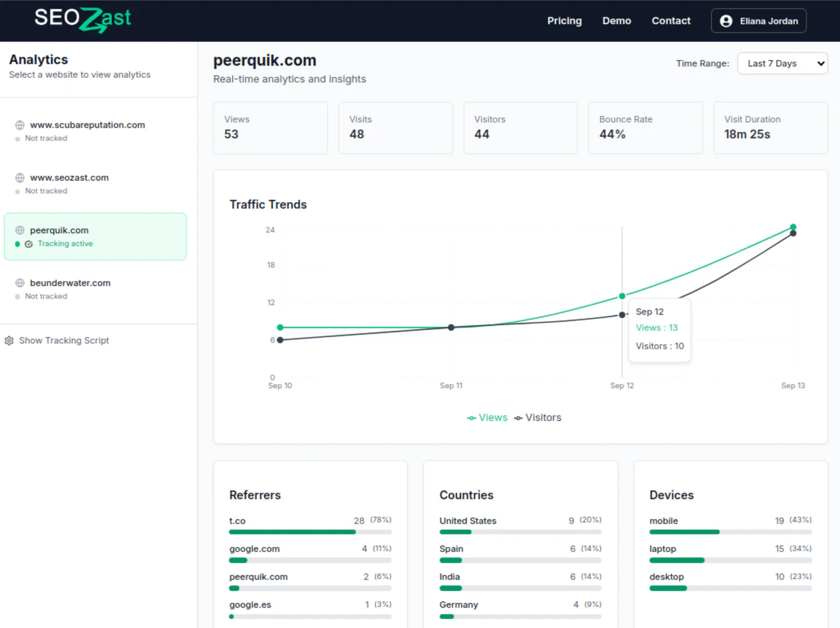Open the Time Range dropdown
The image size is (840, 628).
point(782,63)
